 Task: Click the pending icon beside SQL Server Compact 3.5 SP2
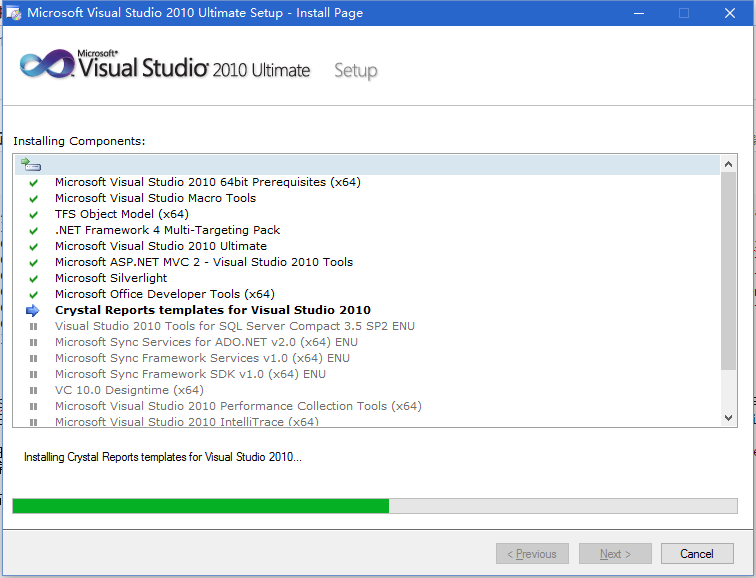pyautogui.click(x=33, y=326)
